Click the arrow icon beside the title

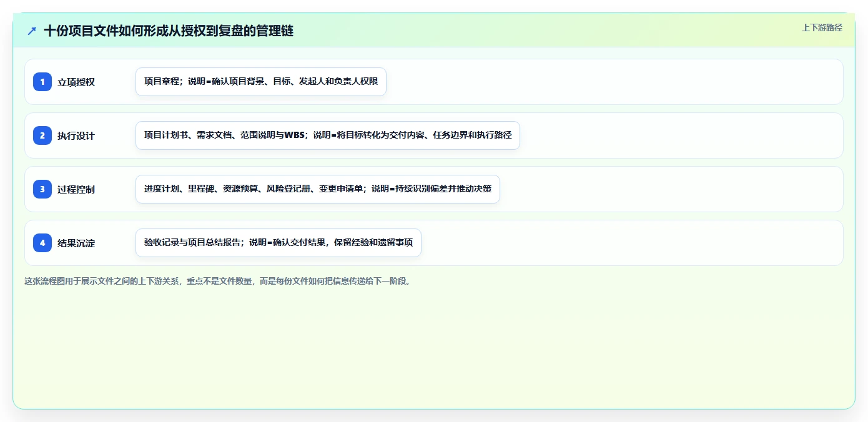coord(32,31)
